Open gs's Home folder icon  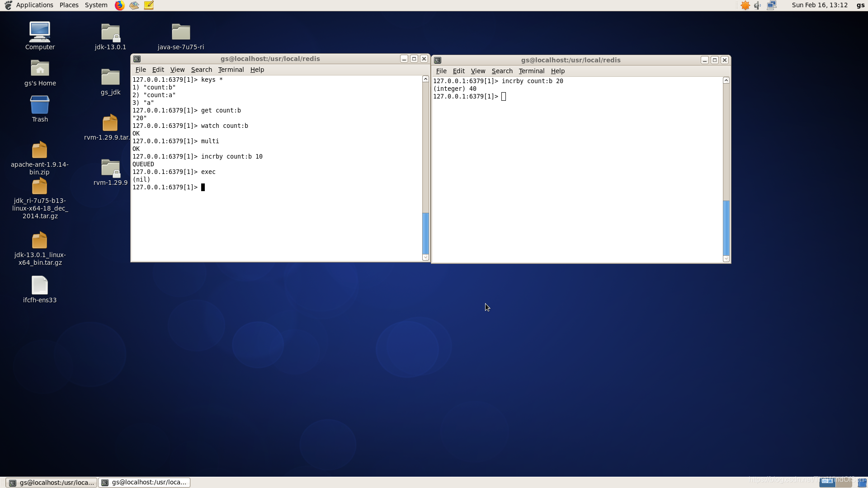40,69
